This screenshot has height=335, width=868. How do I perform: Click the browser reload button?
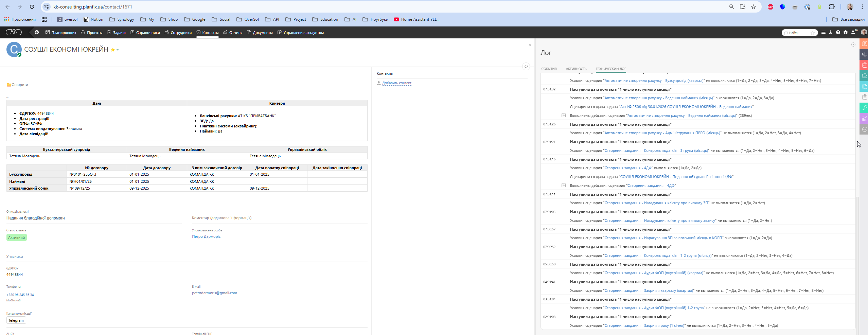point(32,7)
